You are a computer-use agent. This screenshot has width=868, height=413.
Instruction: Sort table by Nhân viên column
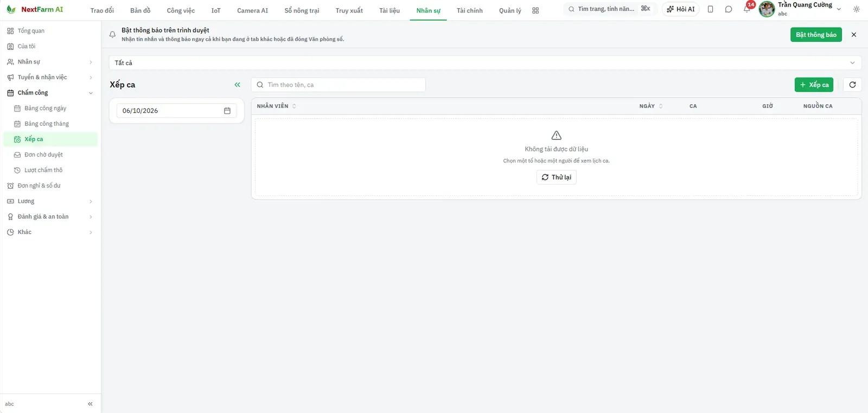click(x=277, y=106)
